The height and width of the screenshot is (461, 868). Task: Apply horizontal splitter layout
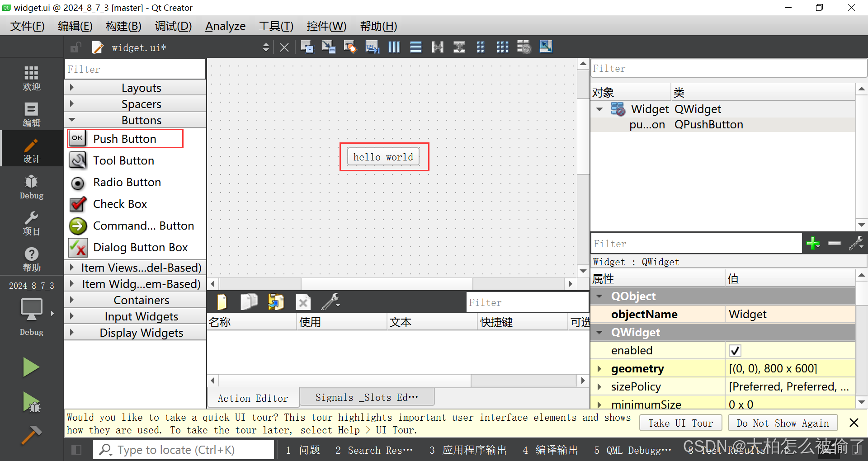(437, 47)
